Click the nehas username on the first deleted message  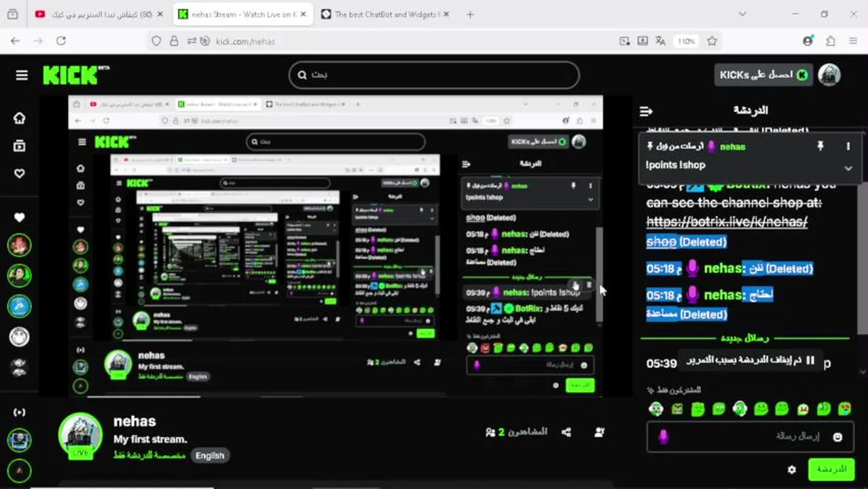(x=723, y=268)
